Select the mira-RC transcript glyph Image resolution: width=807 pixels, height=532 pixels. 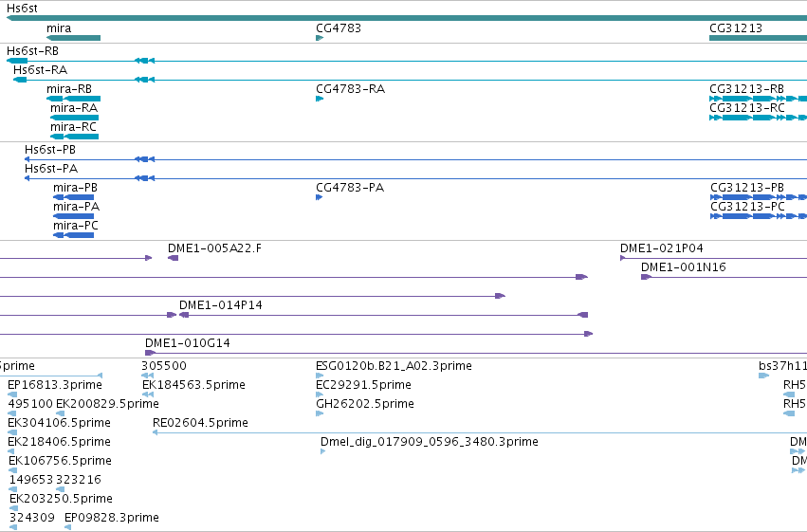[x=74, y=137]
